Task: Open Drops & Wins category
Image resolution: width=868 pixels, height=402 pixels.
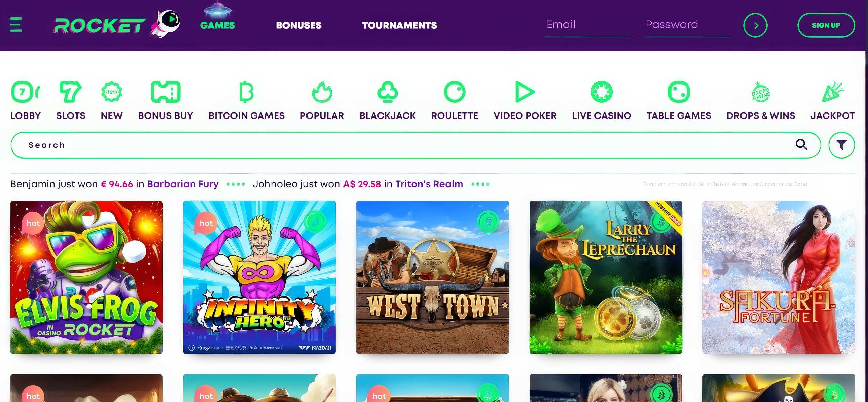Action: click(x=761, y=100)
